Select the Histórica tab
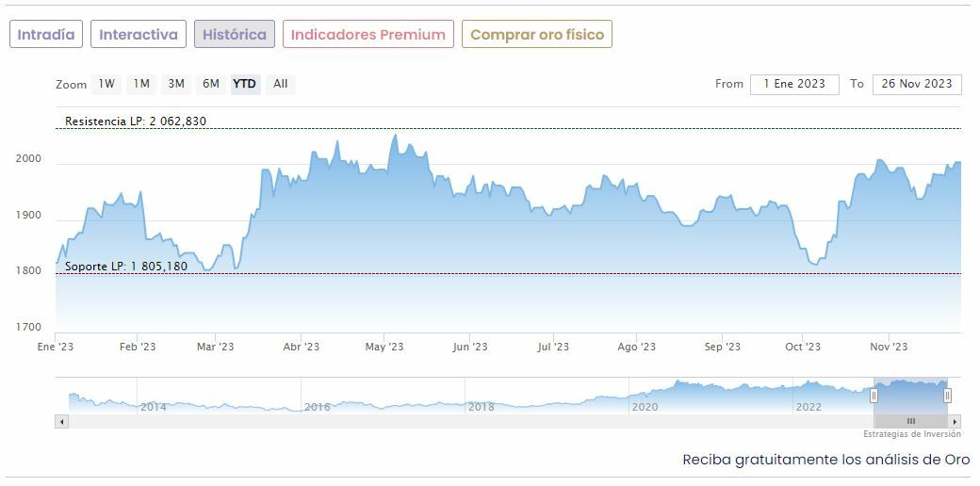This screenshot has width=980, height=486. (x=235, y=35)
